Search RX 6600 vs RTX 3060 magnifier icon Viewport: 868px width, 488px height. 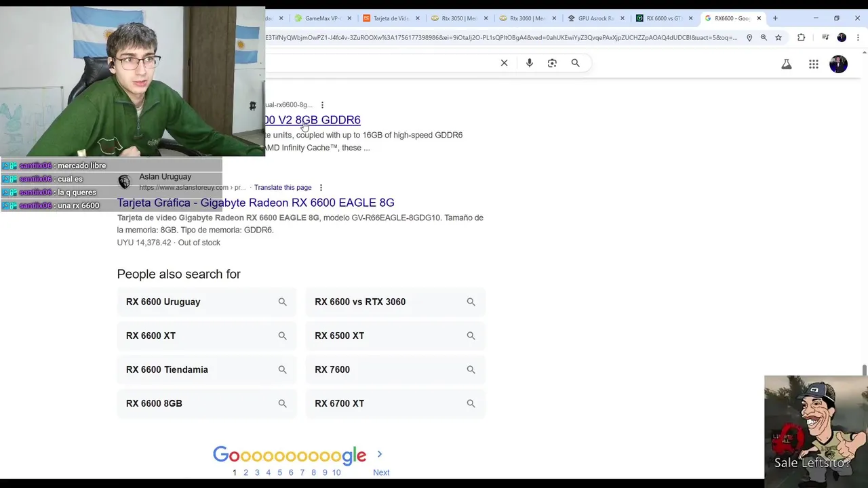(x=471, y=302)
